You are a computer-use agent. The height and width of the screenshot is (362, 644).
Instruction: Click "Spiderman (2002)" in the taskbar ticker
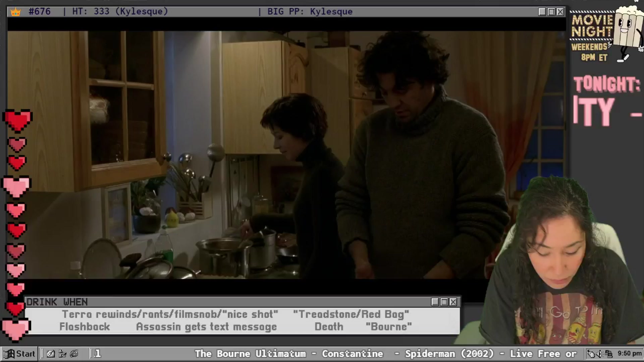click(449, 354)
